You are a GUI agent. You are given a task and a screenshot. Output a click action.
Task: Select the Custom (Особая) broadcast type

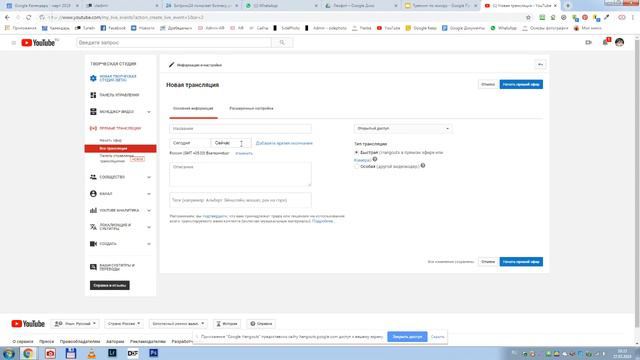click(x=357, y=167)
